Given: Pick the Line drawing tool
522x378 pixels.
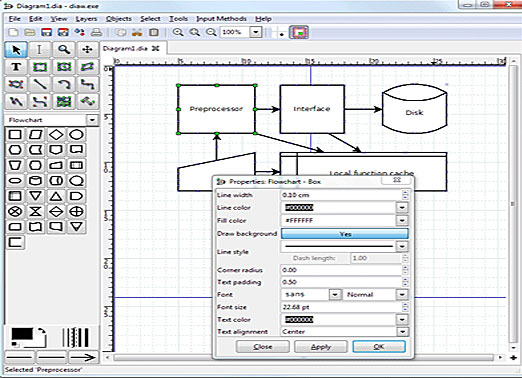Looking at the screenshot, I should click(40, 84).
